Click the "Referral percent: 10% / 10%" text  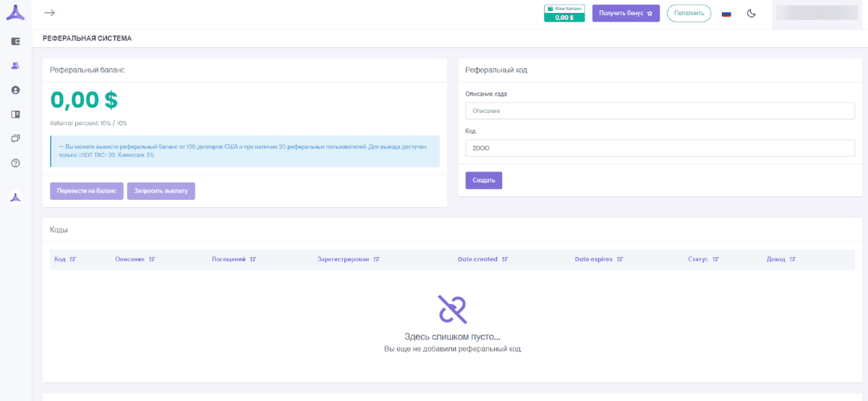pyautogui.click(x=88, y=123)
